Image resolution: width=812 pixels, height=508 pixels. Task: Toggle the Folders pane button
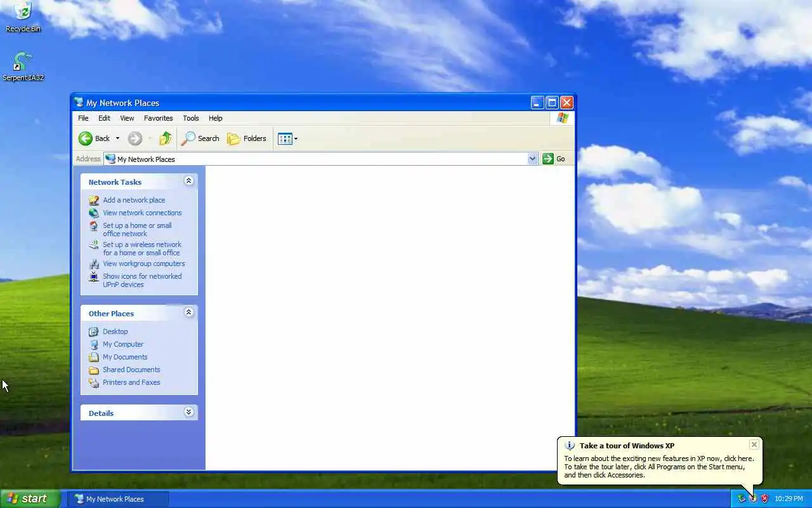(x=247, y=138)
